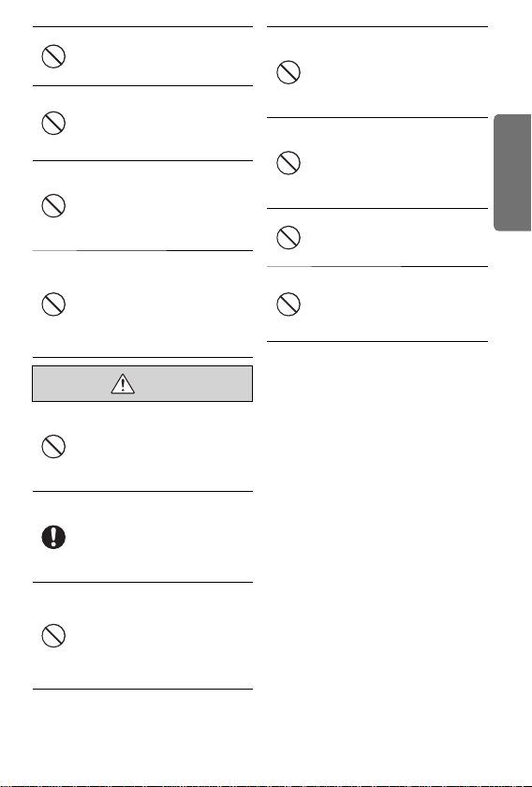Click the caution warning triangle icon
The height and width of the screenshot is (787, 532).
coord(123,384)
